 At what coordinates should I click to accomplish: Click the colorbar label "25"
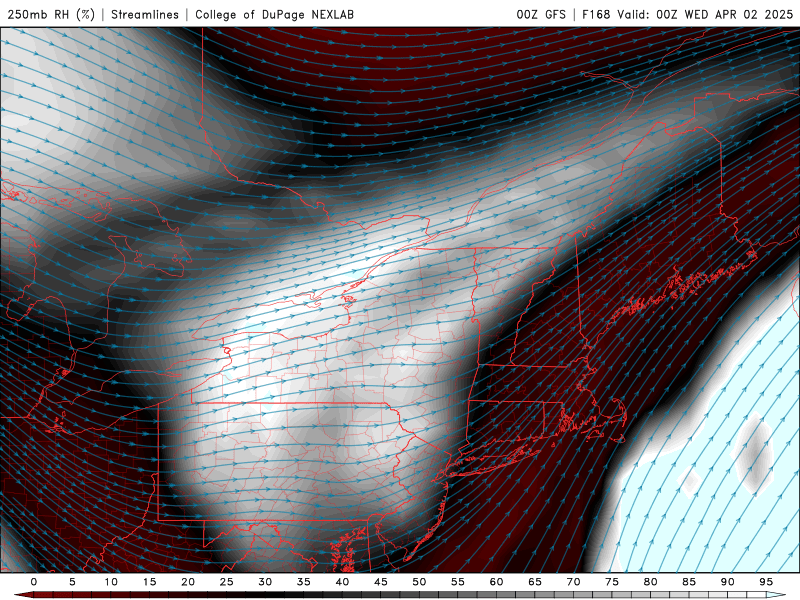(x=227, y=582)
